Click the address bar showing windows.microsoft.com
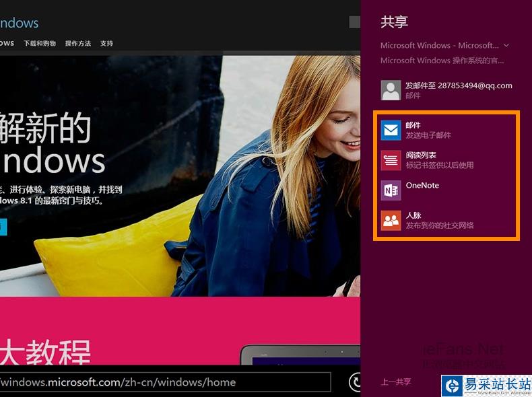 point(165,382)
